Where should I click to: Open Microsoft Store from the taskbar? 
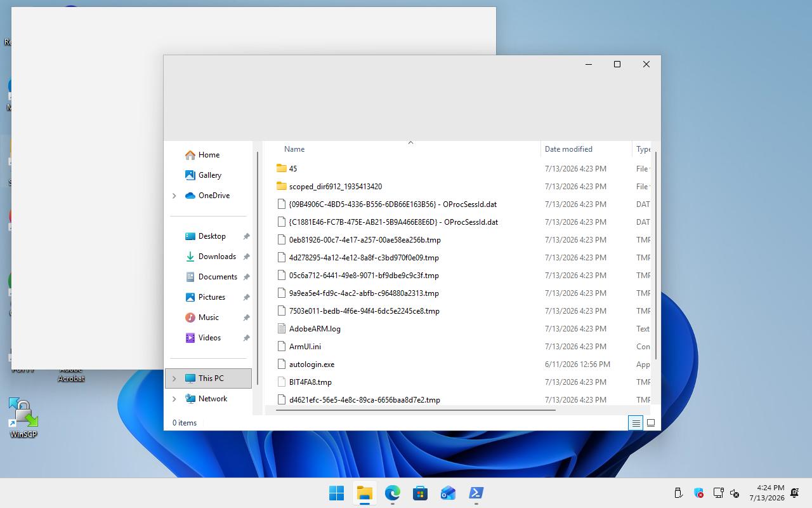[x=420, y=493]
